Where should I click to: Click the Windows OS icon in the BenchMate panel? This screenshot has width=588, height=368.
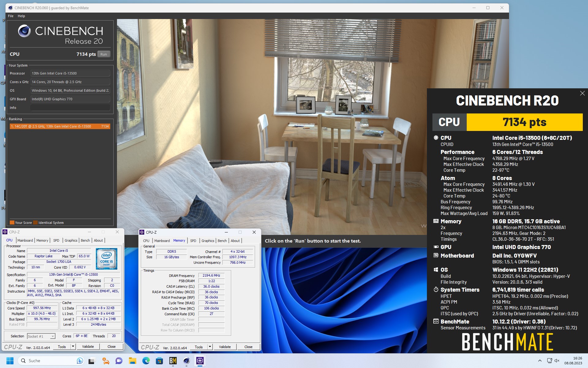click(436, 270)
